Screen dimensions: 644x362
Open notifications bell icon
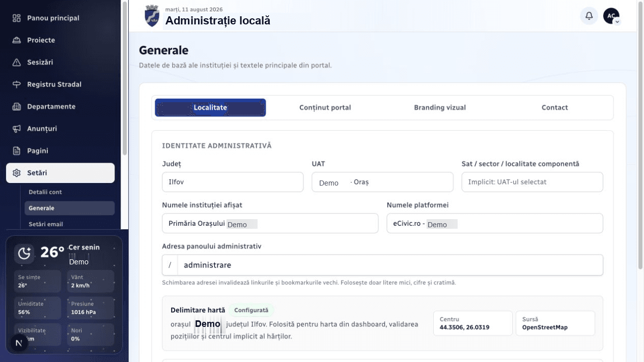tap(589, 16)
